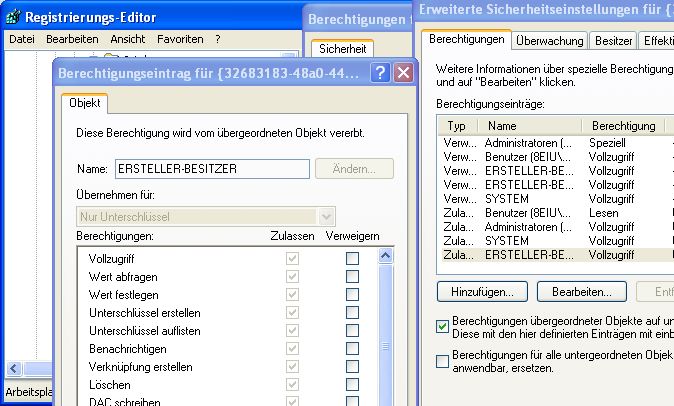Select the Zula... Administratoren Vollzugriff entry
The width and height of the screenshot is (674, 406).
point(557,227)
